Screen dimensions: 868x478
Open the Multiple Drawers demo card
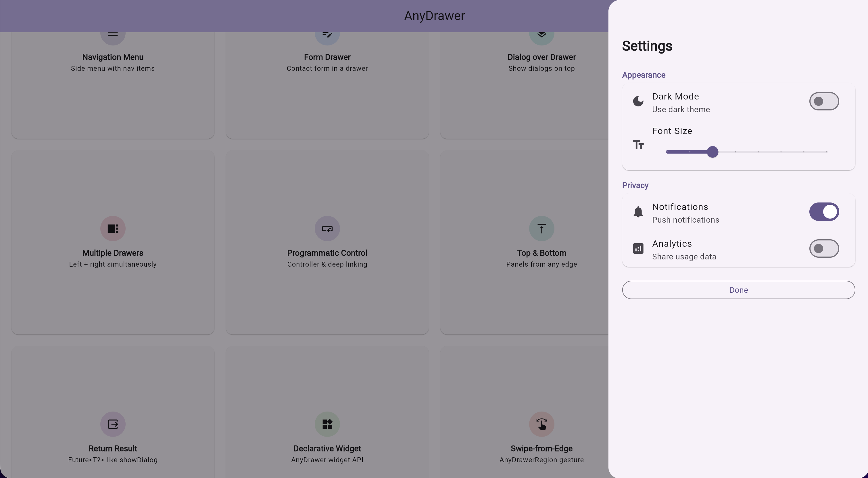(113, 243)
